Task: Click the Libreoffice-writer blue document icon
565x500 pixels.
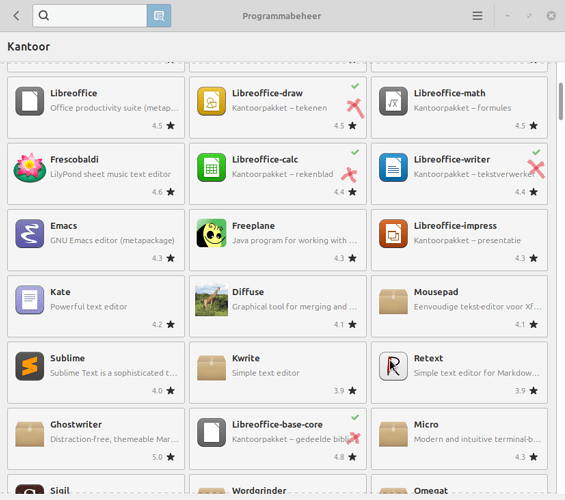Action: (393, 167)
